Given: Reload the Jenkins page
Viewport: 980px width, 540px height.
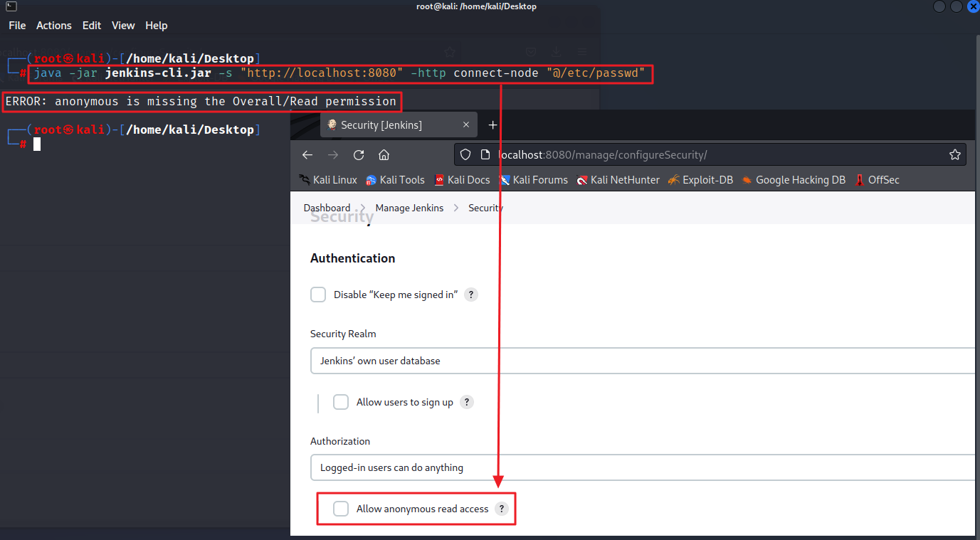Looking at the screenshot, I should (x=359, y=155).
